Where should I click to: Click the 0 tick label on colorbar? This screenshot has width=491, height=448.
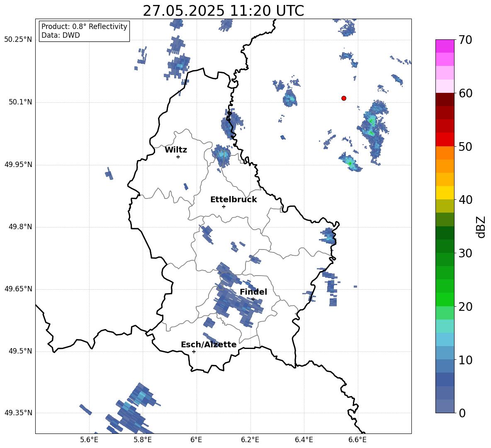[462, 413]
